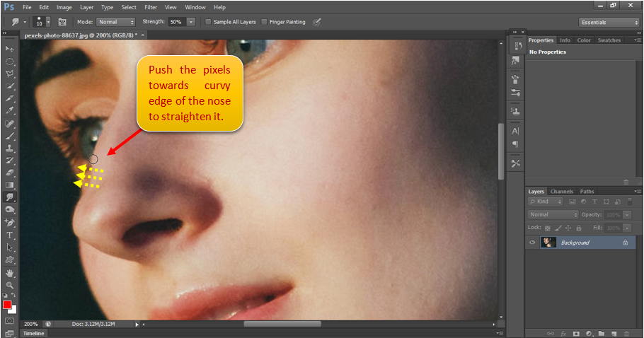
Task: Select the Pen tool
Action: pyautogui.click(x=9, y=223)
